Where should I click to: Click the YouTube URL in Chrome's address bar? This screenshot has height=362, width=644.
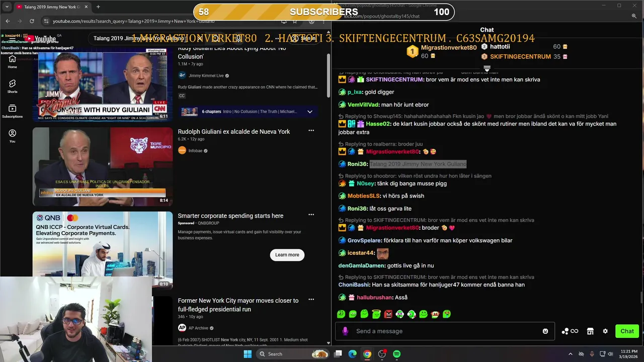(133, 21)
